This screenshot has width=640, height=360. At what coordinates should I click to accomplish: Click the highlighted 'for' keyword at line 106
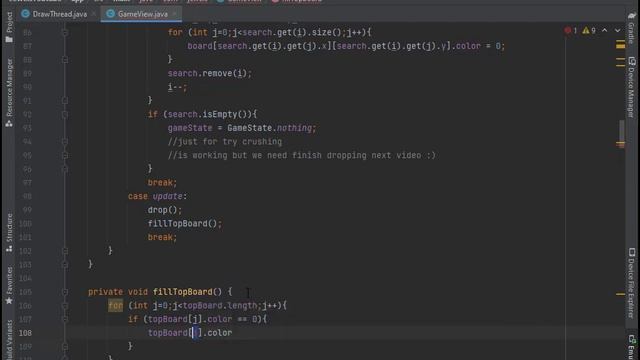pos(116,306)
